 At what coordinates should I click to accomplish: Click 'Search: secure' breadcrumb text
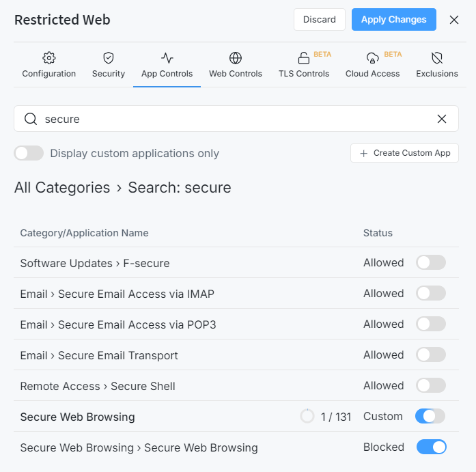point(180,187)
